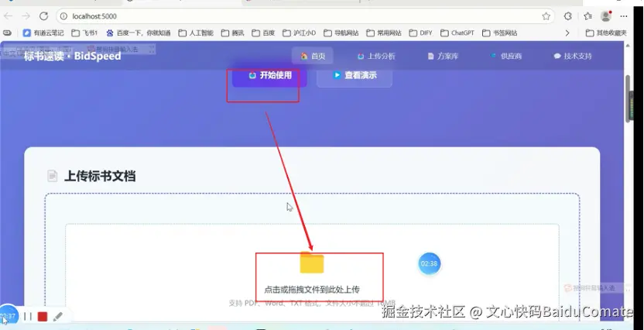Switch to the 上传分析 navigation tab
Image resolution: width=644 pixels, height=330 pixels.
pyautogui.click(x=376, y=57)
